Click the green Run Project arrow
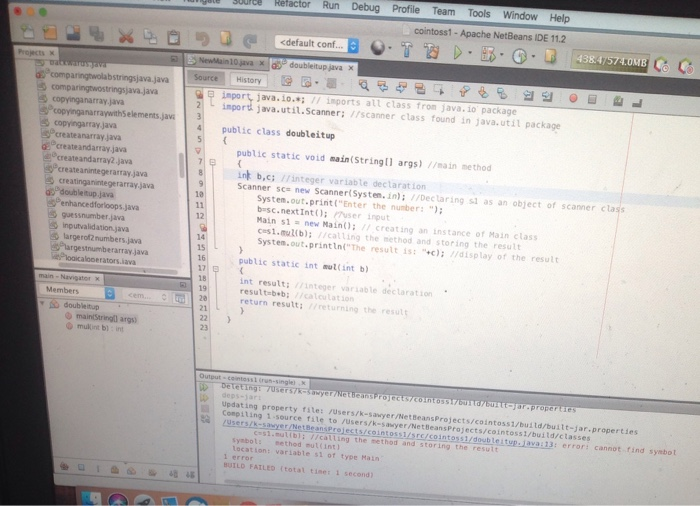The image size is (700, 506). pyautogui.click(x=458, y=52)
